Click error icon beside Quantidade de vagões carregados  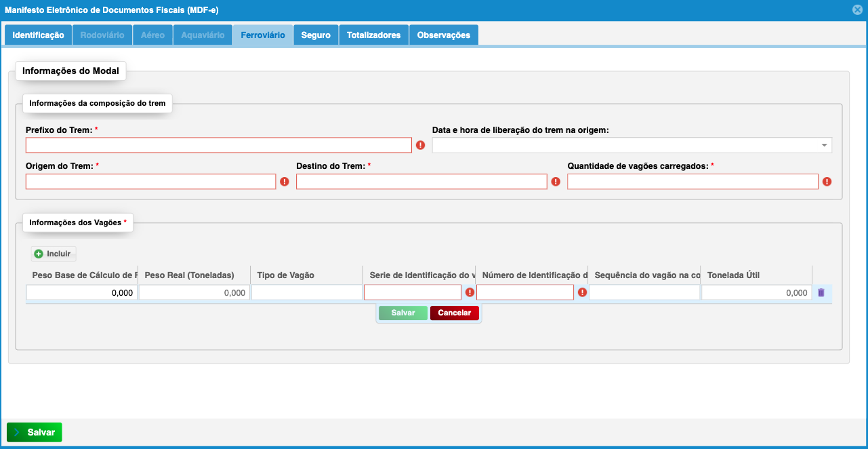click(x=827, y=182)
